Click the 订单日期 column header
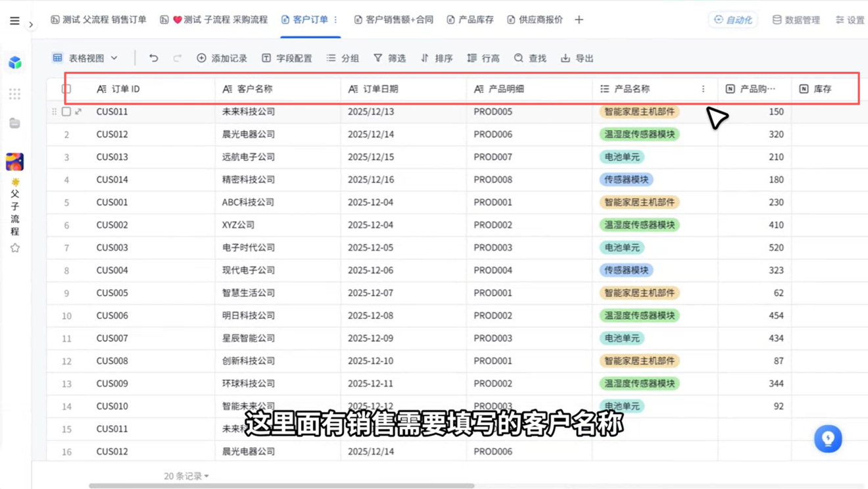Image resolution: width=868 pixels, height=489 pixels. tap(403, 89)
